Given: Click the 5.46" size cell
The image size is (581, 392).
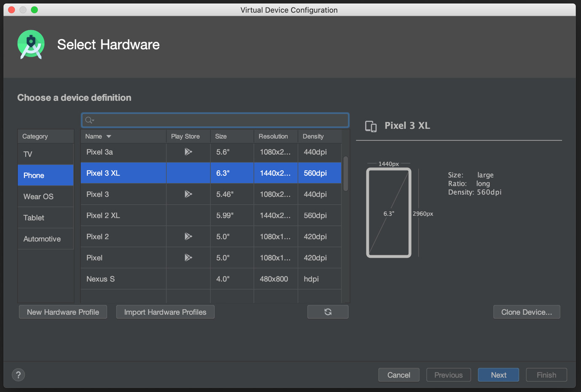Looking at the screenshot, I should [x=232, y=194].
